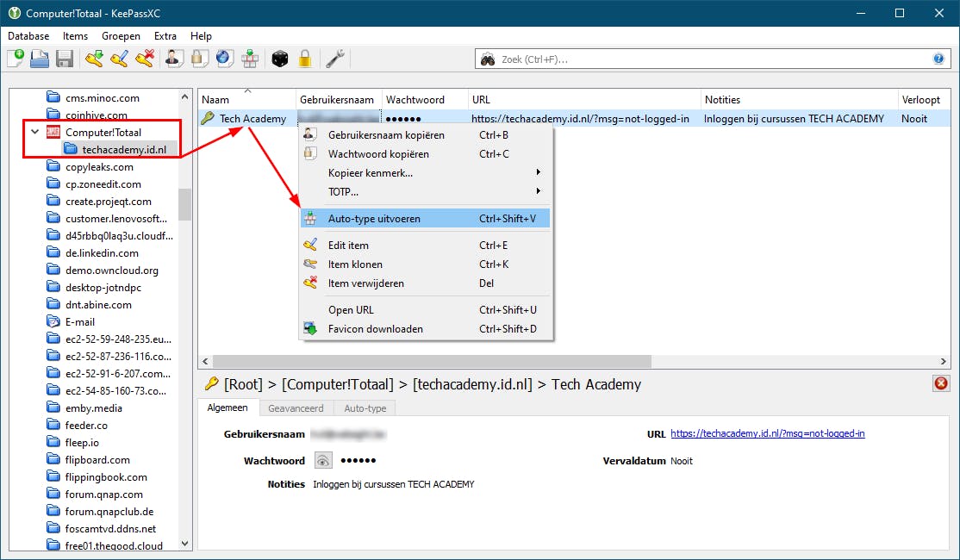The image size is (960, 560).
Task: Click the Delete Entry key toolbar icon
Action: click(145, 59)
